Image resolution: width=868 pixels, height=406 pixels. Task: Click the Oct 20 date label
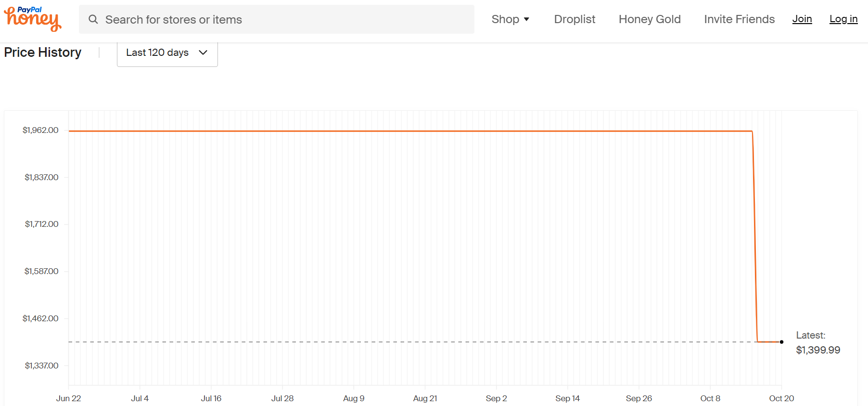pyautogui.click(x=781, y=398)
